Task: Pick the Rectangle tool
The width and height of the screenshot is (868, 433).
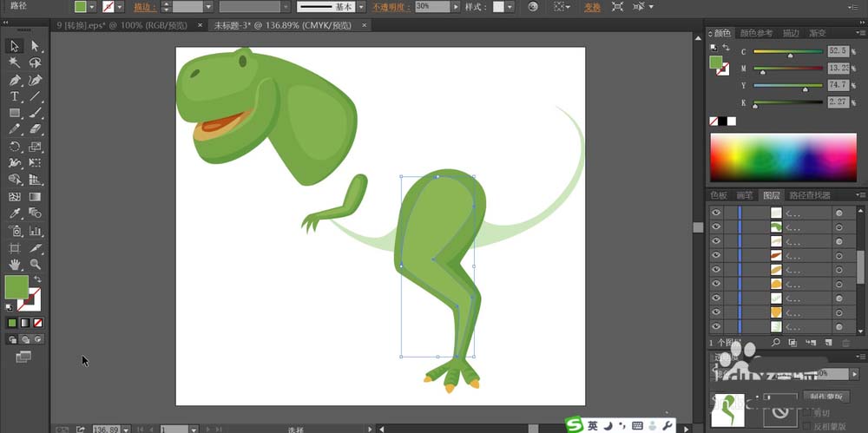Action: [x=15, y=113]
